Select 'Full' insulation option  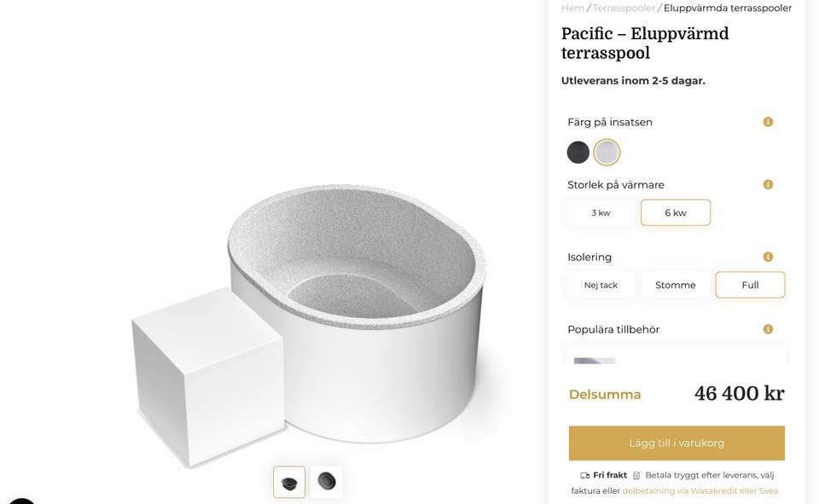click(x=750, y=285)
